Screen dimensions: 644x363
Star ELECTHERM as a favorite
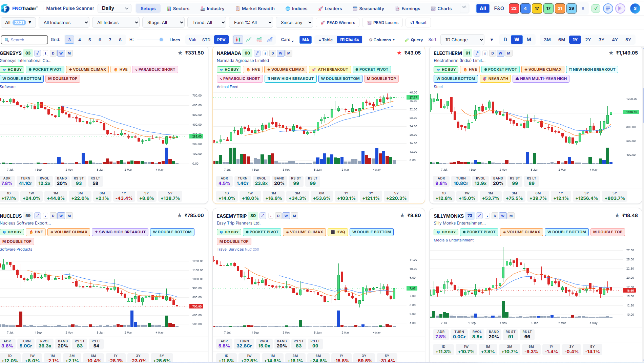click(x=611, y=53)
